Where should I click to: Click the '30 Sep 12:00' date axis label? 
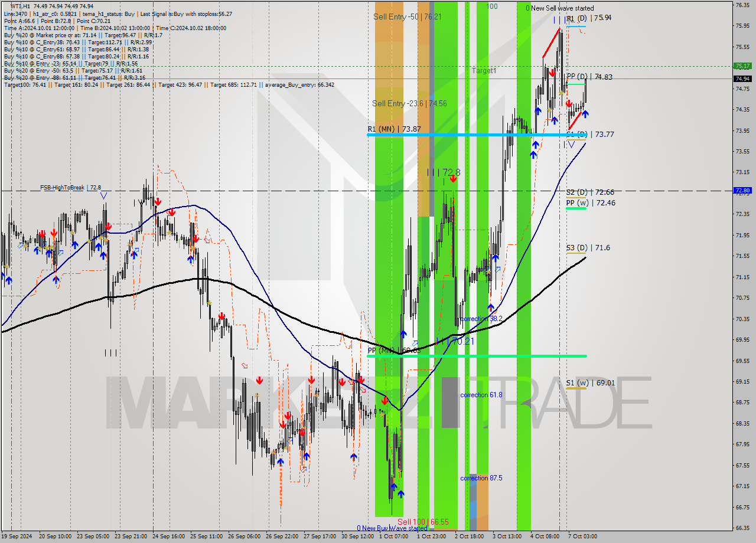tap(357, 537)
